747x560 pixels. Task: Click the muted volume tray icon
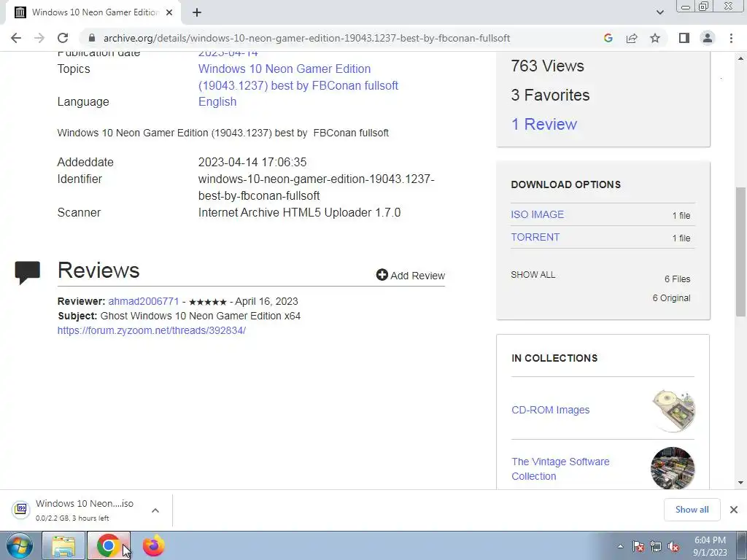(673, 546)
